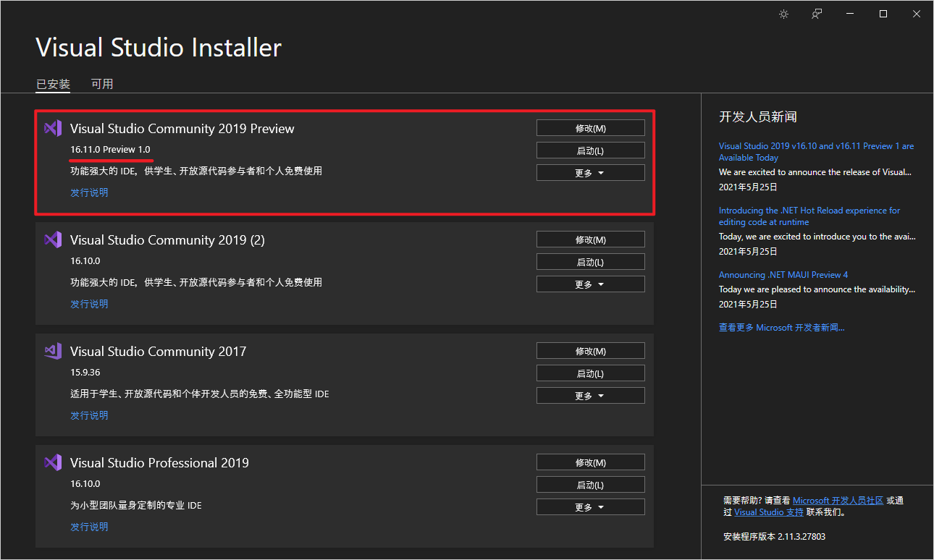Expand 更多 dropdown for Community 2017
934x560 pixels.
(590, 396)
